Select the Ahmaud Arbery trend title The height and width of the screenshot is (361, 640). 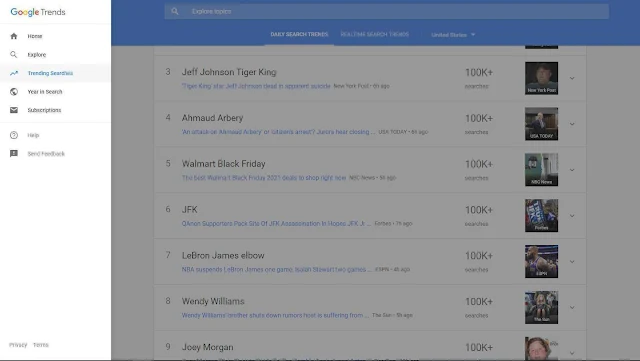[x=212, y=118]
